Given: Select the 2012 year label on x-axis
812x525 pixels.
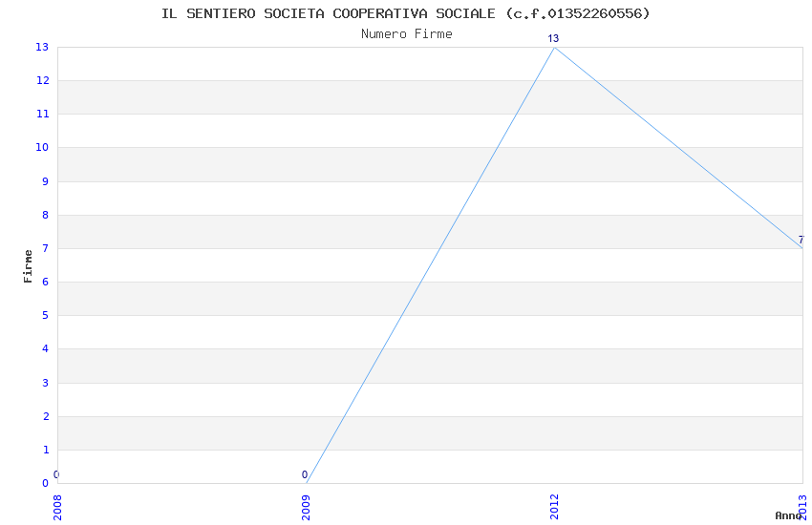Looking at the screenshot, I should (x=555, y=508).
